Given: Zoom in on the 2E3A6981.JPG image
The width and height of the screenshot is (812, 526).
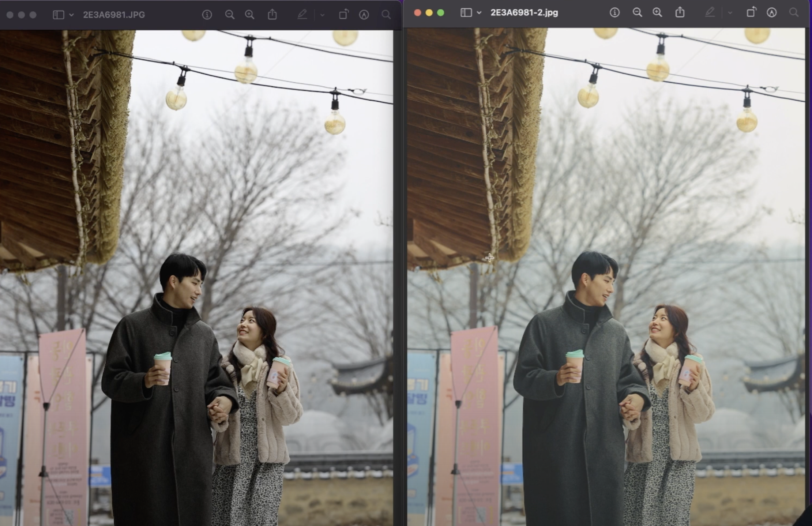Looking at the screenshot, I should (x=250, y=15).
